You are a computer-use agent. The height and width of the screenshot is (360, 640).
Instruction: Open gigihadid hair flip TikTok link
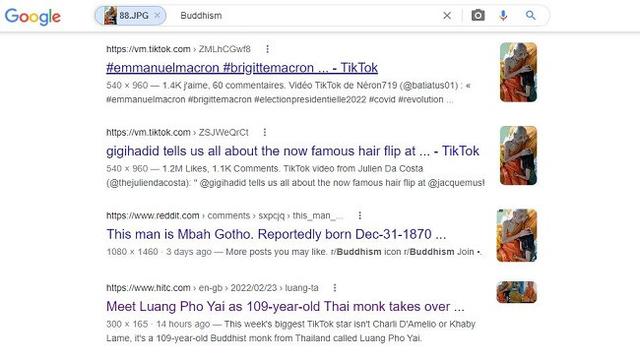(293, 151)
